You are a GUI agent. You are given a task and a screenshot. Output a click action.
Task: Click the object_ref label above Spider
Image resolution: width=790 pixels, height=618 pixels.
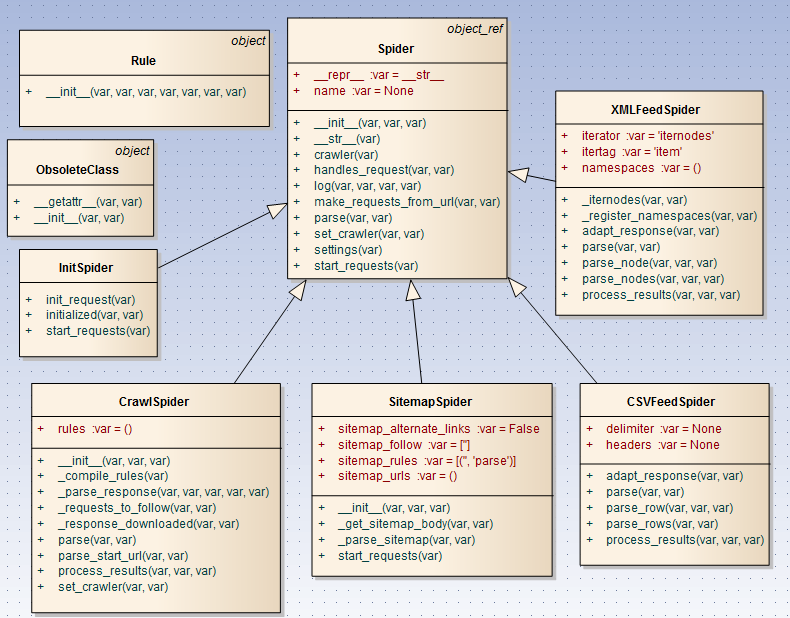(x=474, y=29)
